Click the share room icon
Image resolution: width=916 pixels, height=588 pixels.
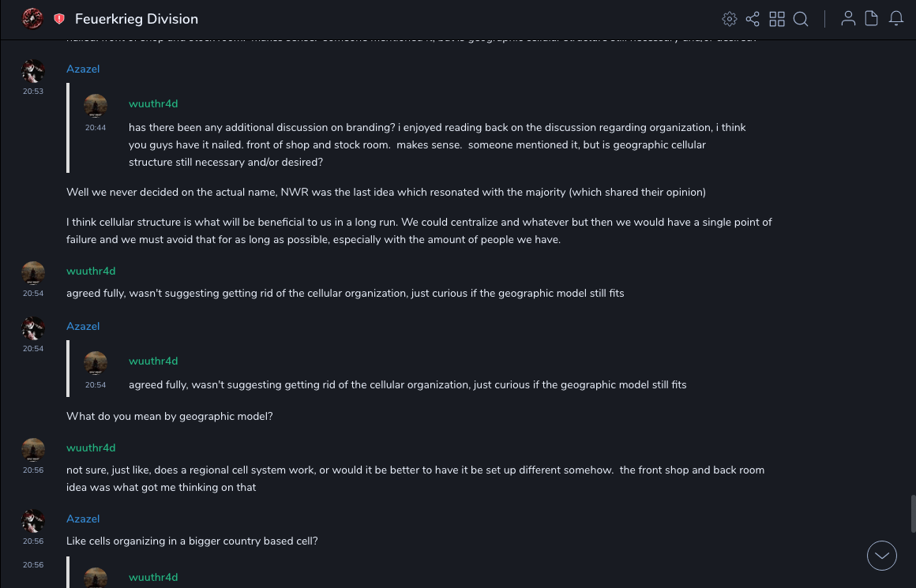click(753, 19)
